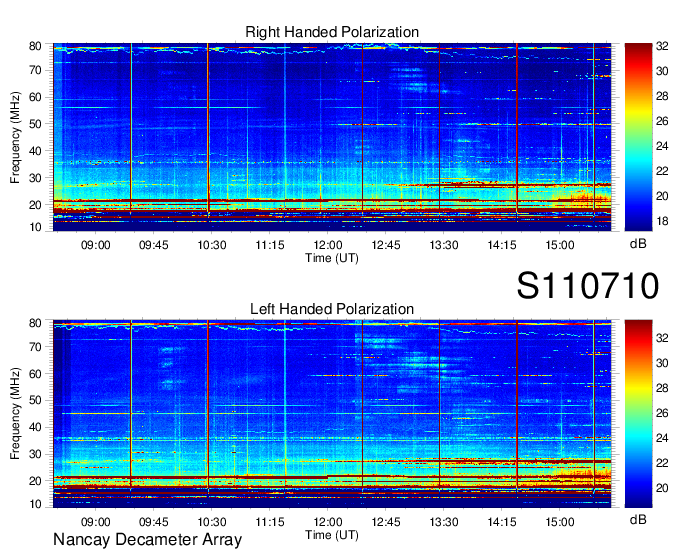Click the 32 value on top color bar scale

662,46
